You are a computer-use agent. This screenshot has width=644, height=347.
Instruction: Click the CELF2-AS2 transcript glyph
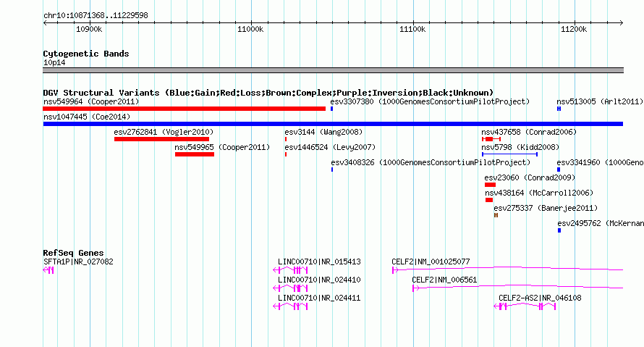(525, 306)
